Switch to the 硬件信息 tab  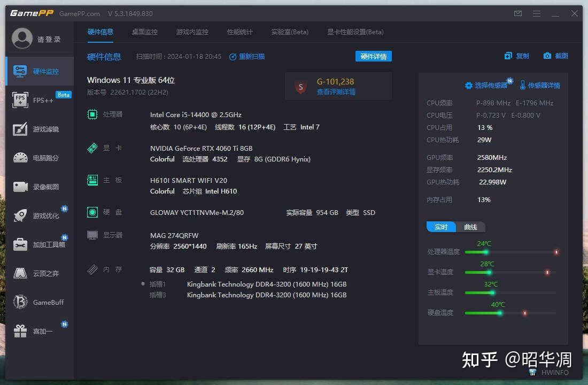100,32
